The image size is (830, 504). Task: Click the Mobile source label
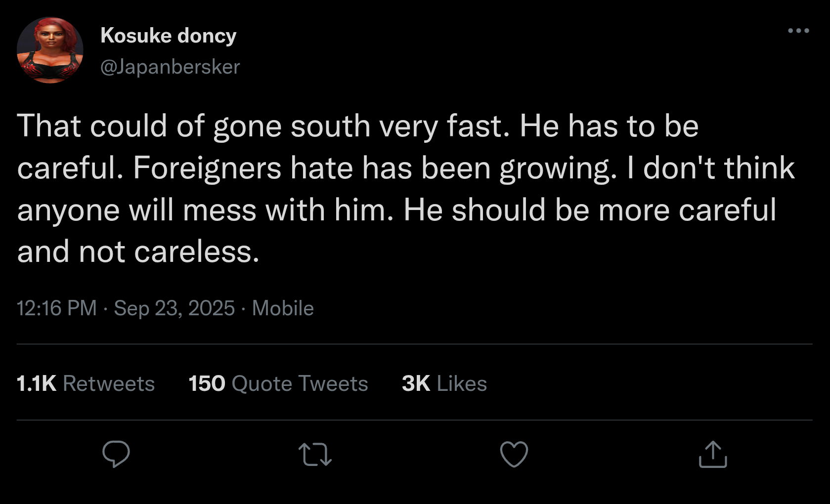point(283,308)
